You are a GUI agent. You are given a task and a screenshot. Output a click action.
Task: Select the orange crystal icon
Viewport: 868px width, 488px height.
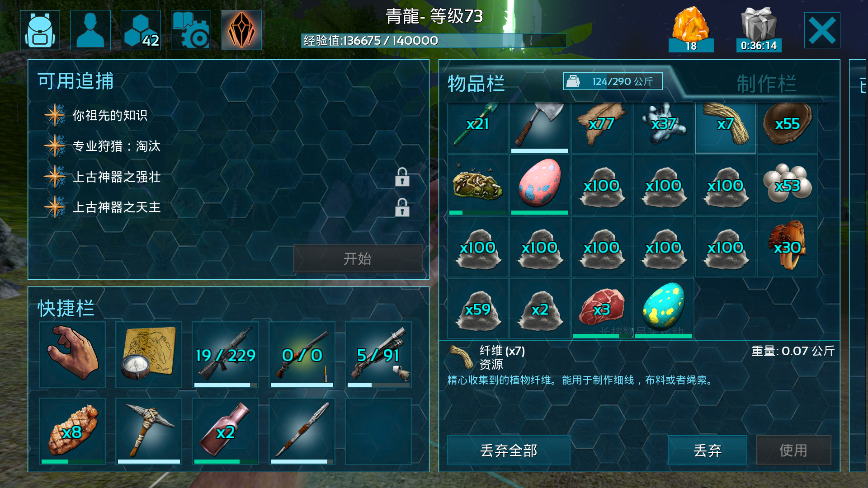point(241,30)
